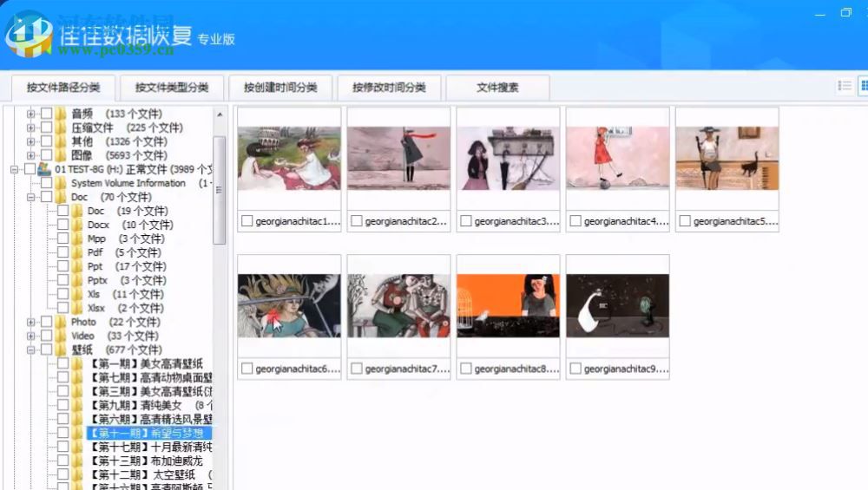This screenshot has width=868, height=490.
Task: Click the Xlsx folder icon
Action: 77,308
